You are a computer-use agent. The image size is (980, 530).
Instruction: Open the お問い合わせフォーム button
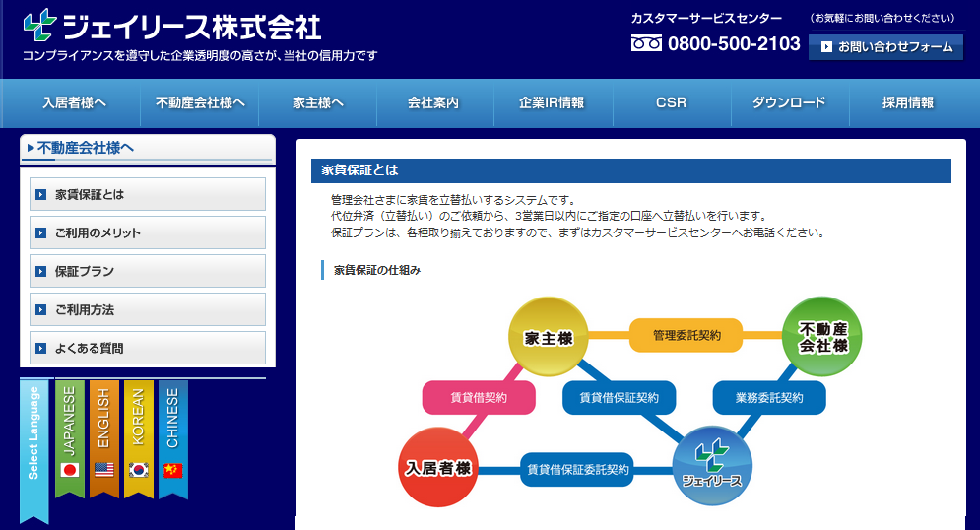[885, 47]
